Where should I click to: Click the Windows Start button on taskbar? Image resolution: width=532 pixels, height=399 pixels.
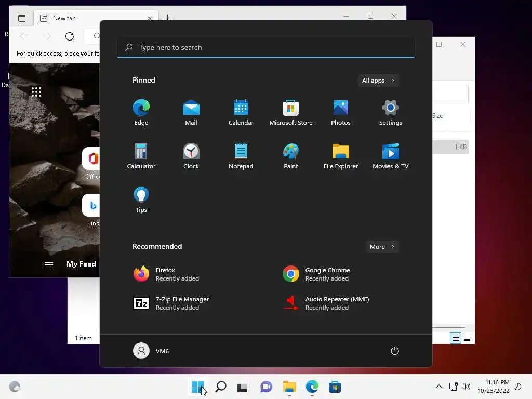[197, 387]
